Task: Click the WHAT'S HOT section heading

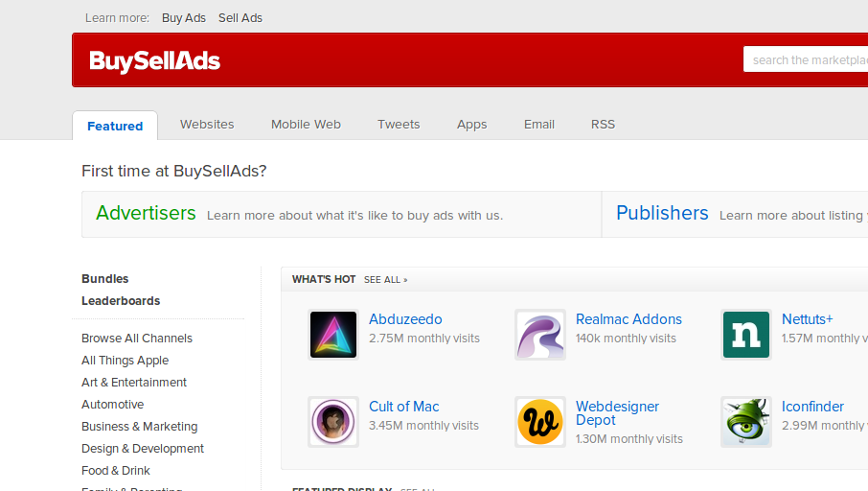Action: tap(324, 279)
